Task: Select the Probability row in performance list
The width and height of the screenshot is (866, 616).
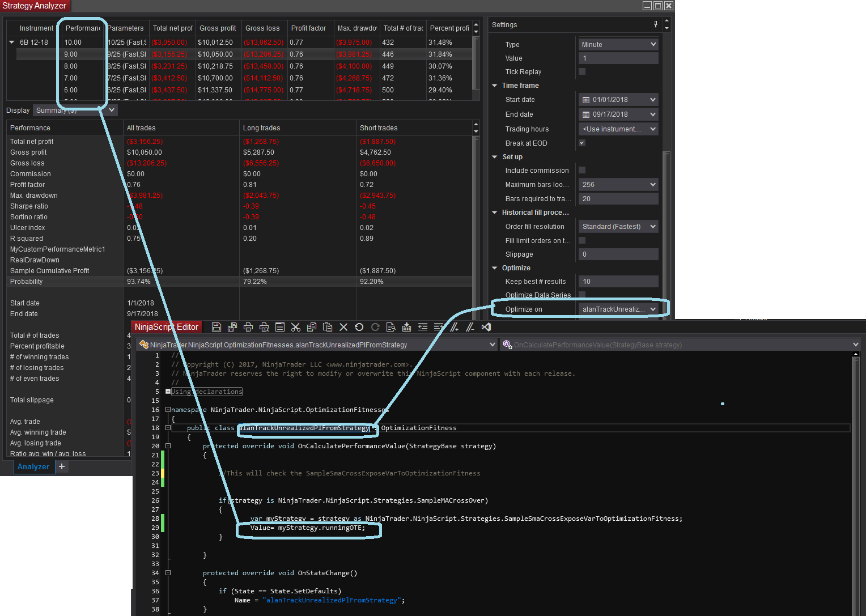Action: pyautogui.click(x=240, y=282)
